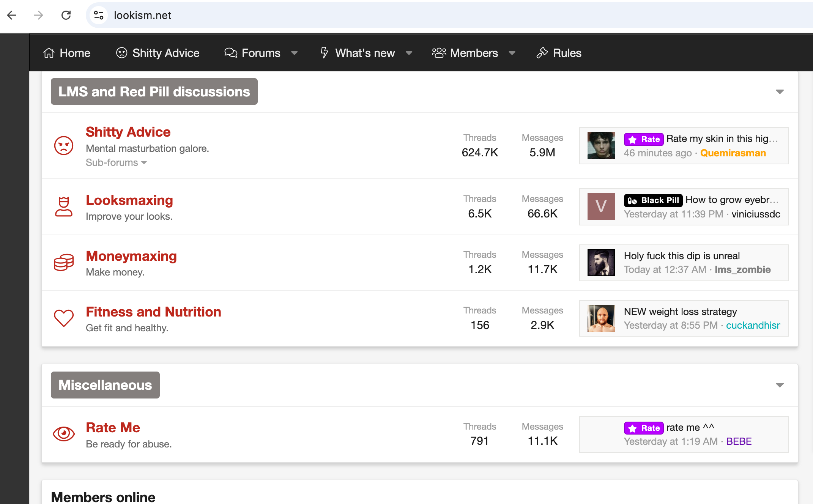This screenshot has height=504, width=813.
Task: Click the angry face Shitty Advice forum icon
Action: [x=63, y=146]
